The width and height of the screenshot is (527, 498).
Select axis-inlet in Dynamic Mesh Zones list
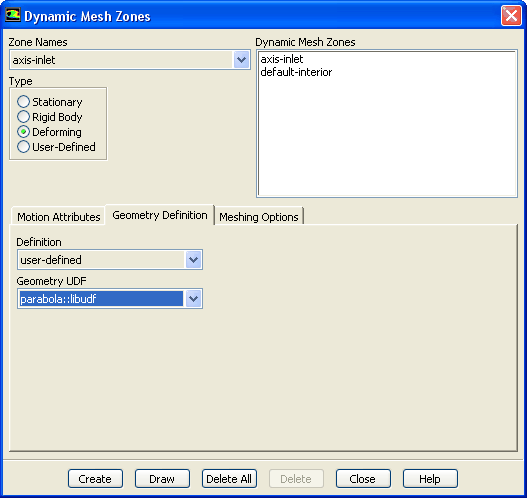tap(282, 59)
